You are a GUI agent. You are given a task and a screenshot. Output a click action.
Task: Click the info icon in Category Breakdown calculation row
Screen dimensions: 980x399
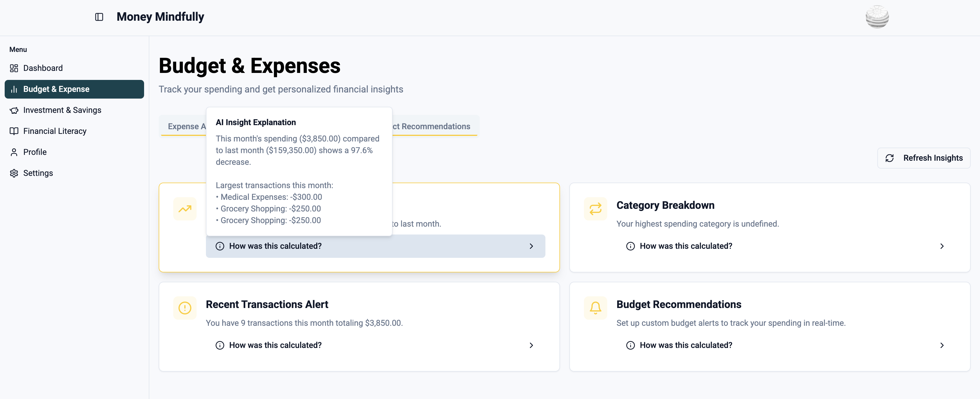(x=630, y=246)
